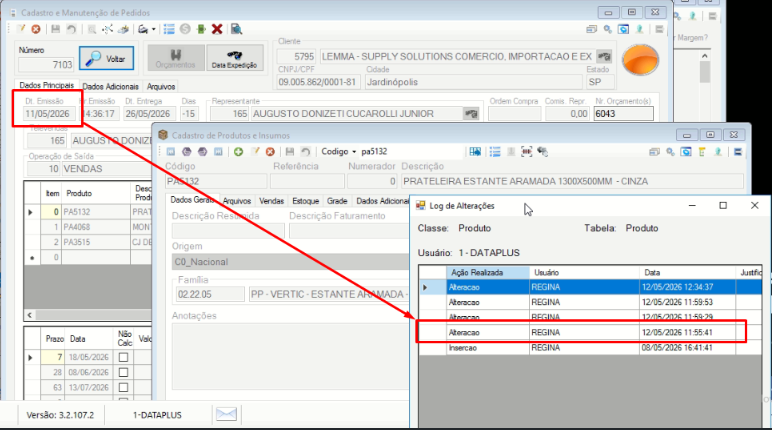The height and width of the screenshot is (430, 772).
Task: Click the save diskette icon in Produtos toolbar
Action: (290, 152)
